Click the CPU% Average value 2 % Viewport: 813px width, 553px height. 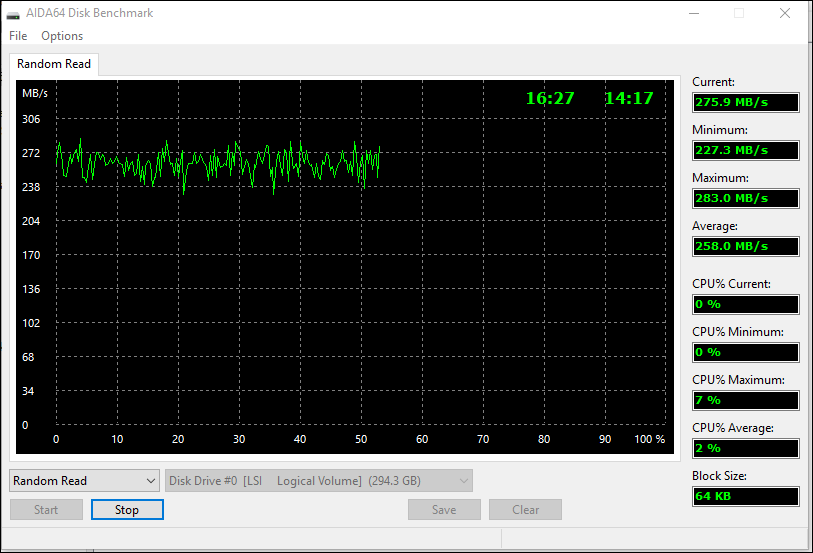click(x=746, y=448)
